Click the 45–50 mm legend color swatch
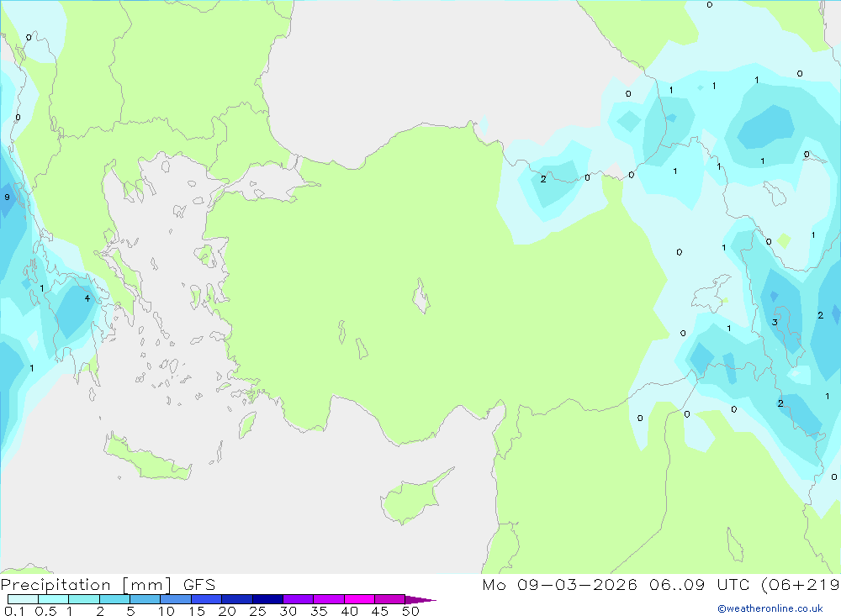This screenshot has height=616, width=841. [x=389, y=599]
